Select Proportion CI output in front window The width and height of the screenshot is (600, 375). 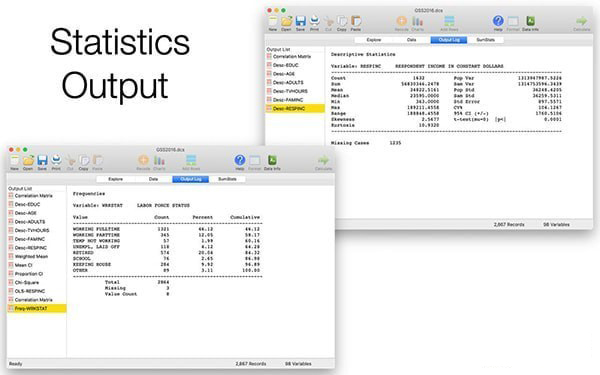click(x=37, y=274)
